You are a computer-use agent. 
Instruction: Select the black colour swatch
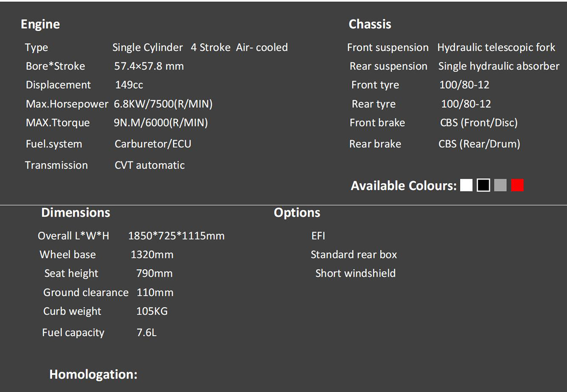point(483,185)
